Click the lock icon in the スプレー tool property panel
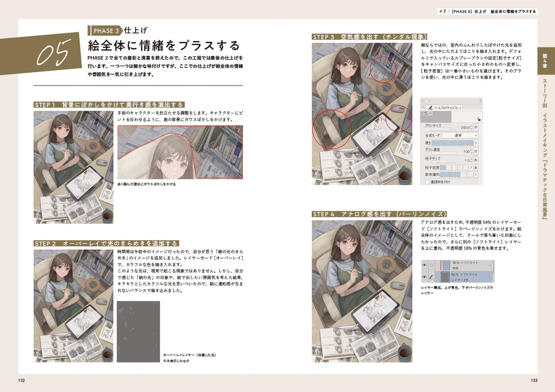 click(479, 119)
